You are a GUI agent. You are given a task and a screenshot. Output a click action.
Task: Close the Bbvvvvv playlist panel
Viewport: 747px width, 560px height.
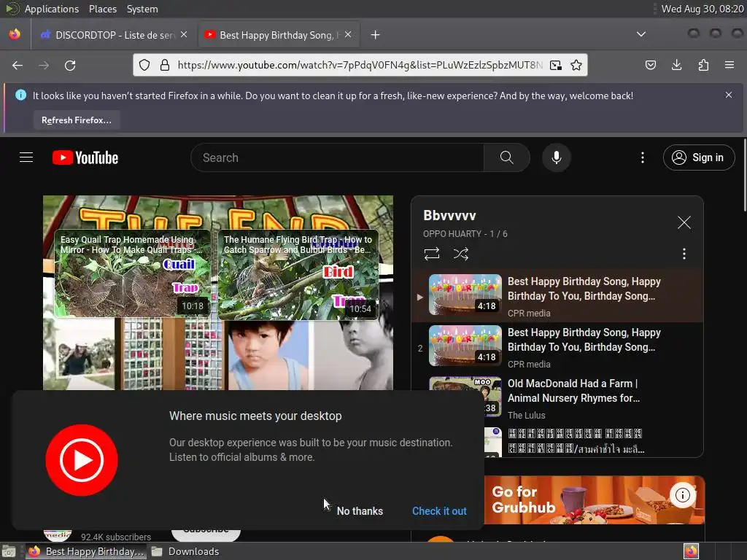tap(684, 222)
